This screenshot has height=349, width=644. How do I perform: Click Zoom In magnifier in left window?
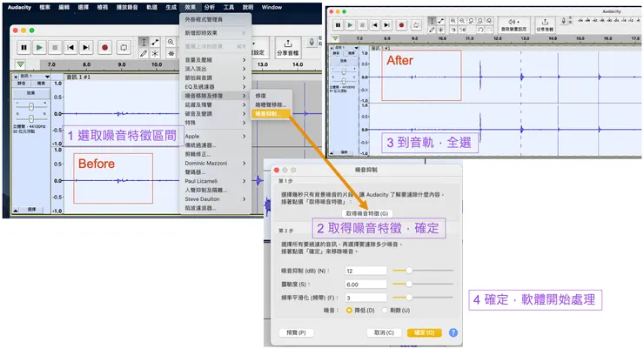click(171, 43)
